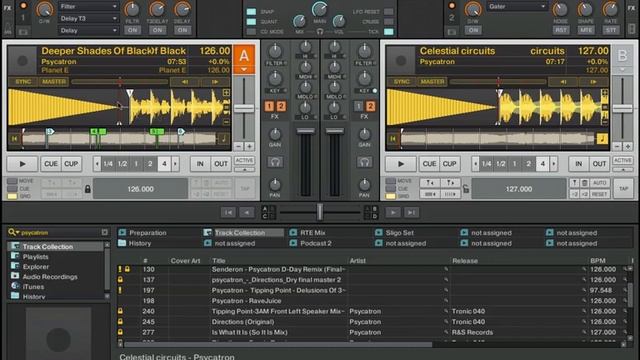The width and height of the screenshot is (640, 360).
Task: Play Deck B track
Action: [x=401, y=164]
